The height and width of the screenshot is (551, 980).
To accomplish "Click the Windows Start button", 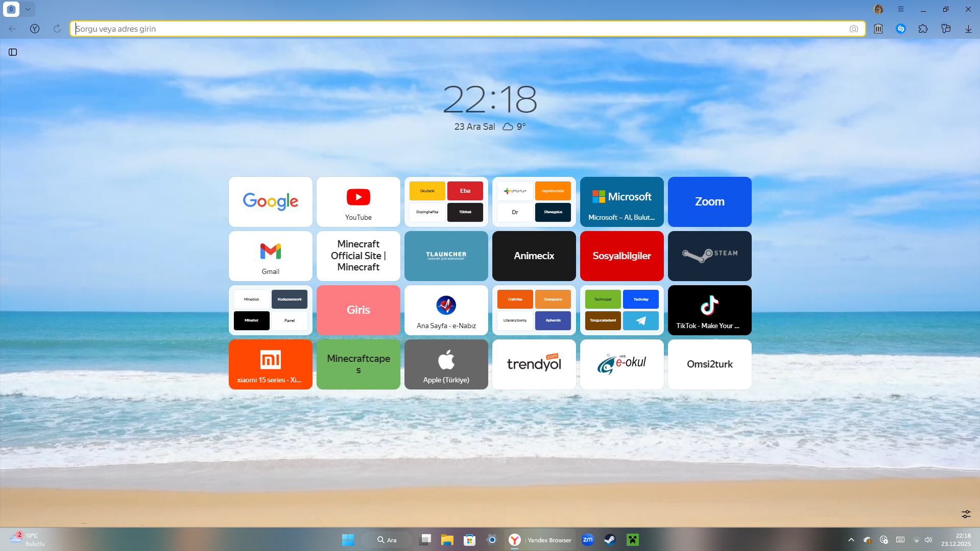I will tap(348, 540).
